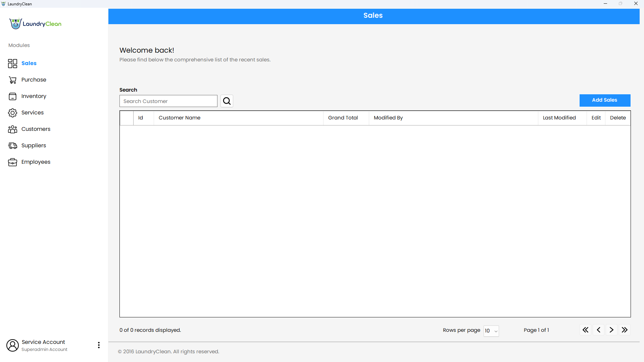The width and height of the screenshot is (644, 362).
Task: Open the Rows per page dropdown
Action: pos(491,331)
